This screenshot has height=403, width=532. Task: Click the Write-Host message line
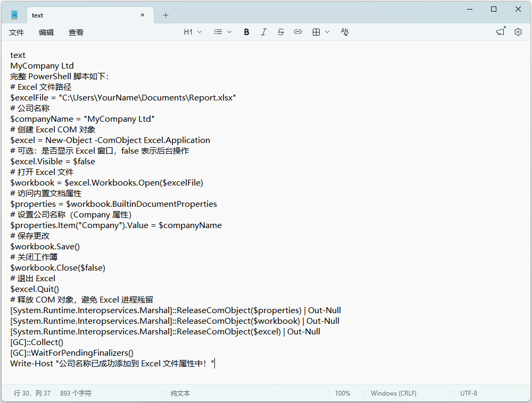click(112, 363)
